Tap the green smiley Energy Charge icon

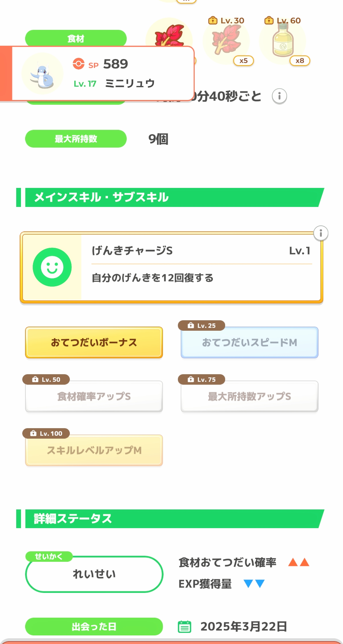coord(52,267)
